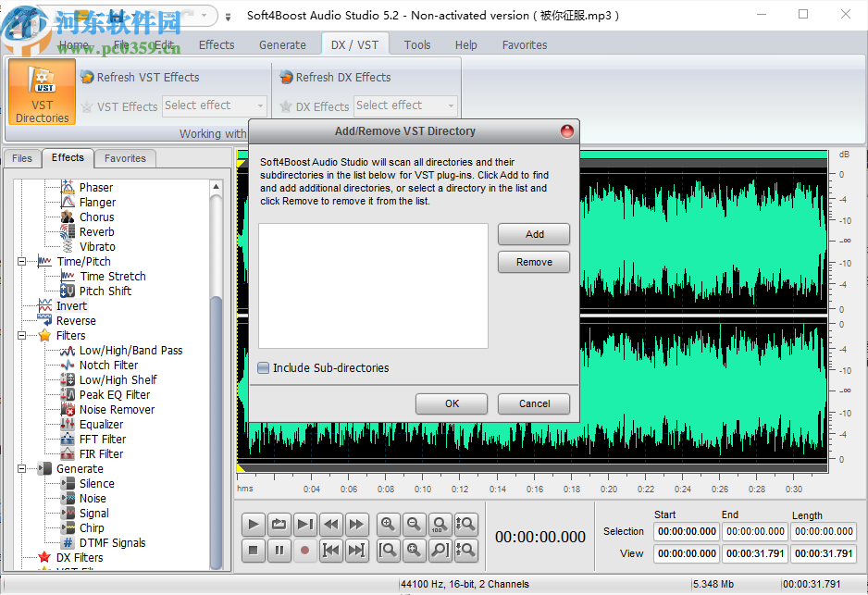Edit the Selection Start time field

coord(686,531)
